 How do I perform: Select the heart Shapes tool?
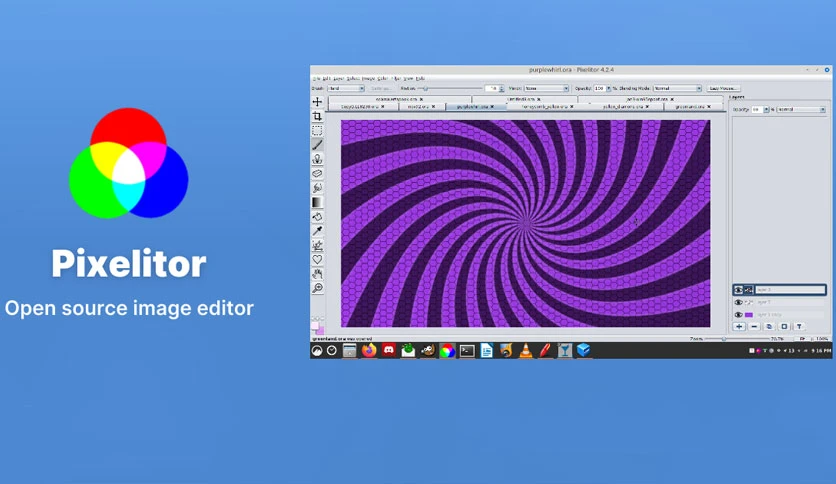point(317,260)
